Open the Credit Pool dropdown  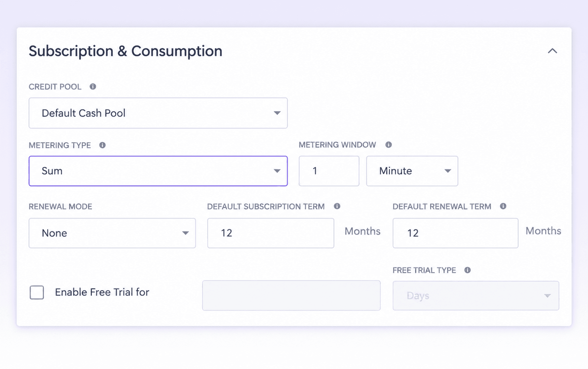pos(158,113)
